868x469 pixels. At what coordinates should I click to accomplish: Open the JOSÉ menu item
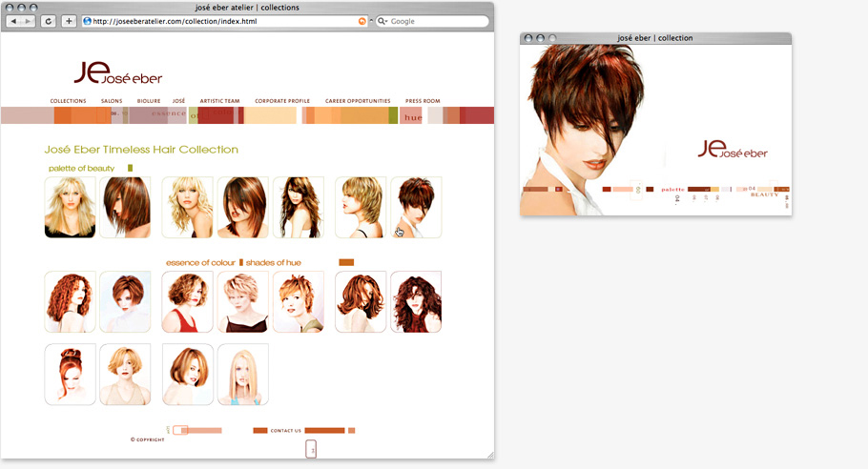click(x=178, y=101)
